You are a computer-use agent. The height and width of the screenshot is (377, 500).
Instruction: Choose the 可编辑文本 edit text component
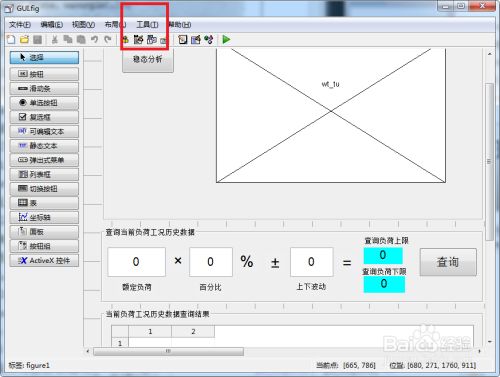click(44, 131)
